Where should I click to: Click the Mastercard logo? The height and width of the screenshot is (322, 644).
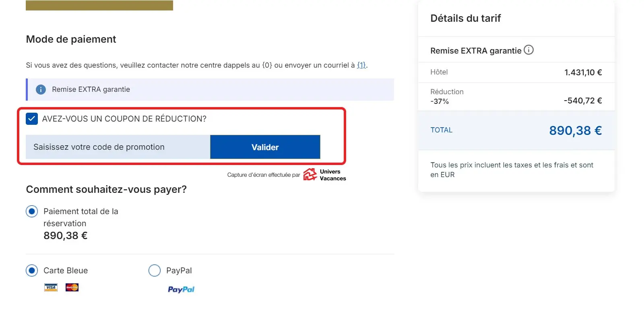coord(72,287)
